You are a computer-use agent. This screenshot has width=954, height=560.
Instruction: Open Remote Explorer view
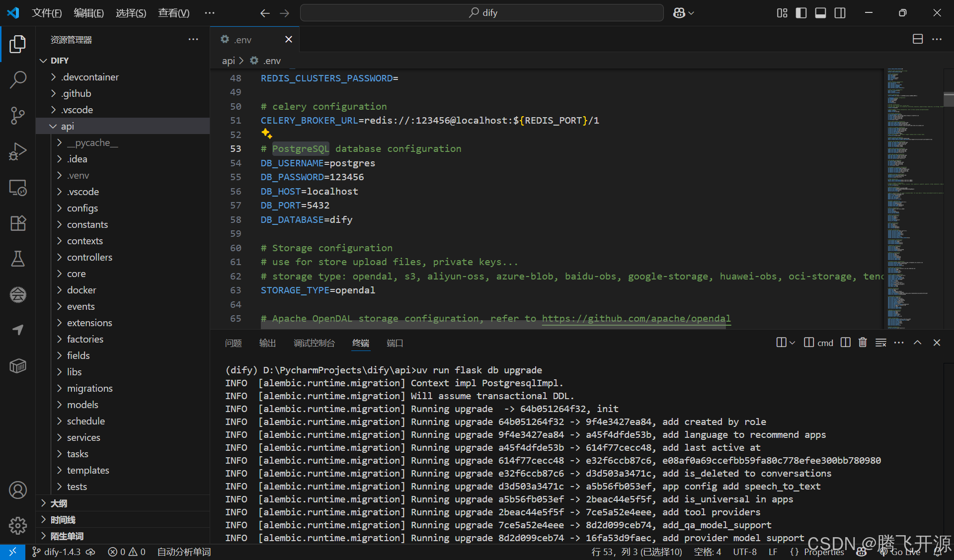[x=18, y=188]
